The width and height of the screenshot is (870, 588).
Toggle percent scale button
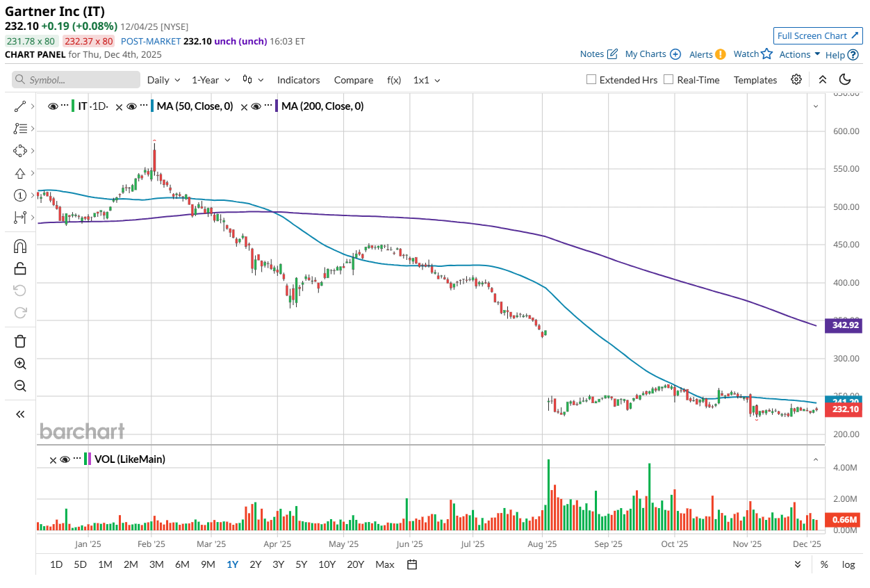824,564
